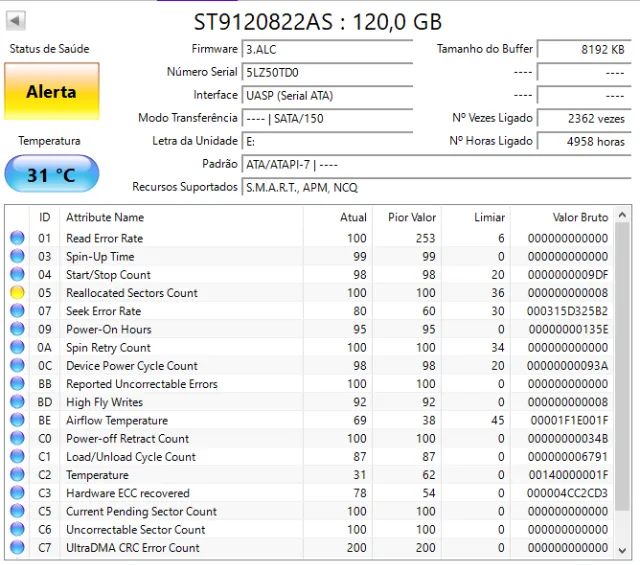The width and height of the screenshot is (640, 565).
Task: Select raw value 0000000009DF
Action: [x=568, y=275]
